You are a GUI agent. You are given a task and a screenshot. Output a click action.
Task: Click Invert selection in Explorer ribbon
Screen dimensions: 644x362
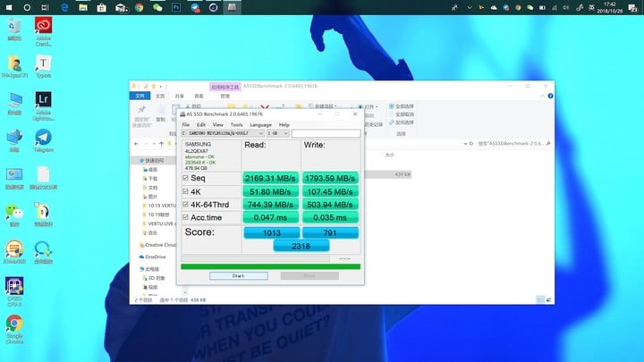pyautogui.click(x=402, y=122)
